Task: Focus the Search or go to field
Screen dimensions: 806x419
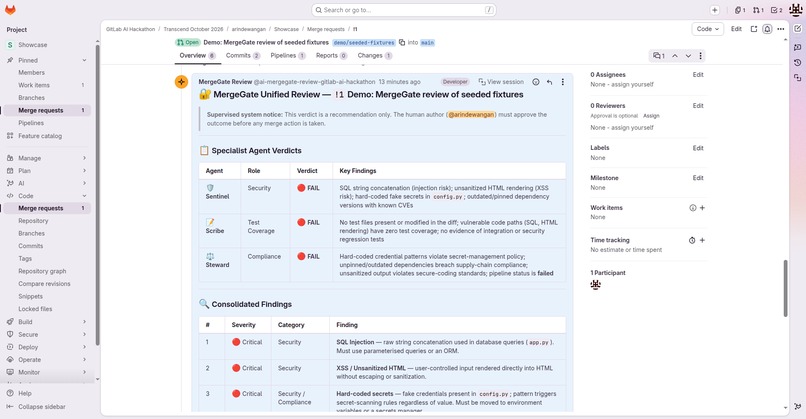Action: (404, 10)
